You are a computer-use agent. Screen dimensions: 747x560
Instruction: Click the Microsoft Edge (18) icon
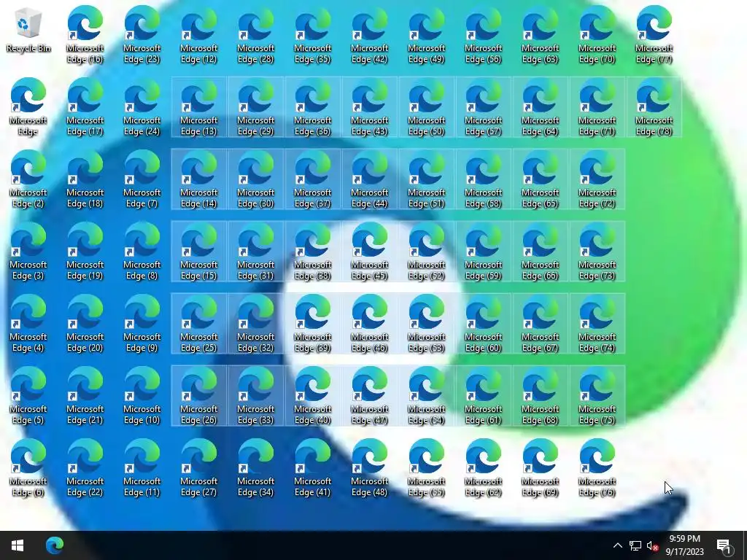85,179
